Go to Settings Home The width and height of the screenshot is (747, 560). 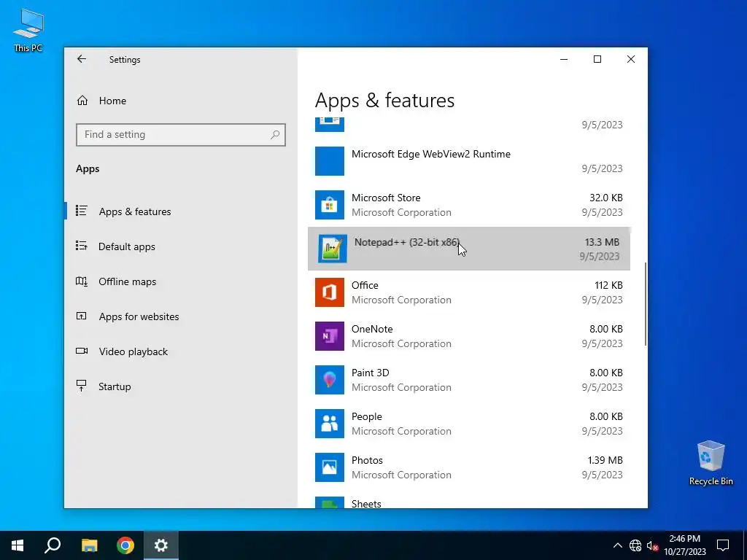coord(112,101)
